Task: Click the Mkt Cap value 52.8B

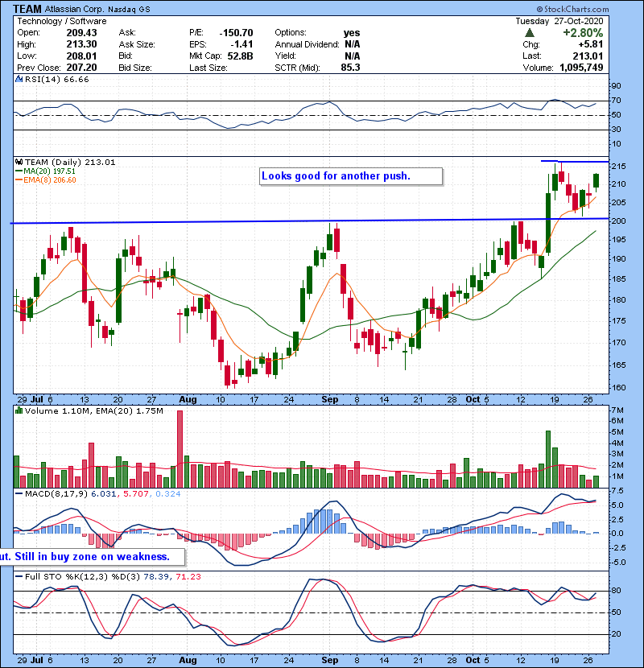Action: click(241, 56)
